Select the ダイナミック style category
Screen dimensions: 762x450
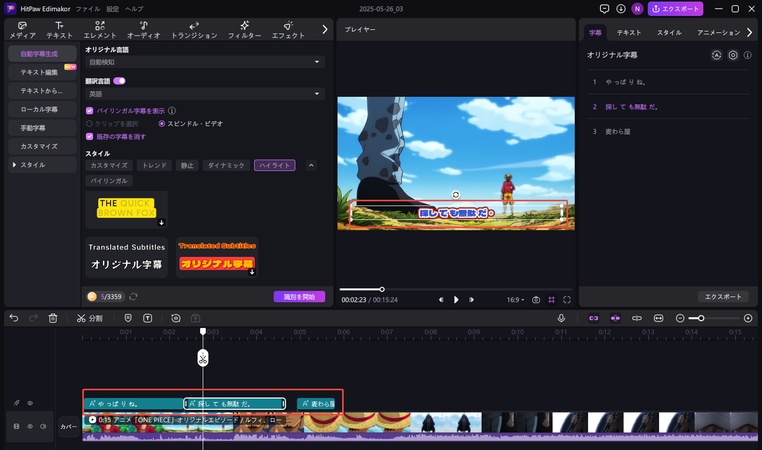pyautogui.click(x=226, y=165)
